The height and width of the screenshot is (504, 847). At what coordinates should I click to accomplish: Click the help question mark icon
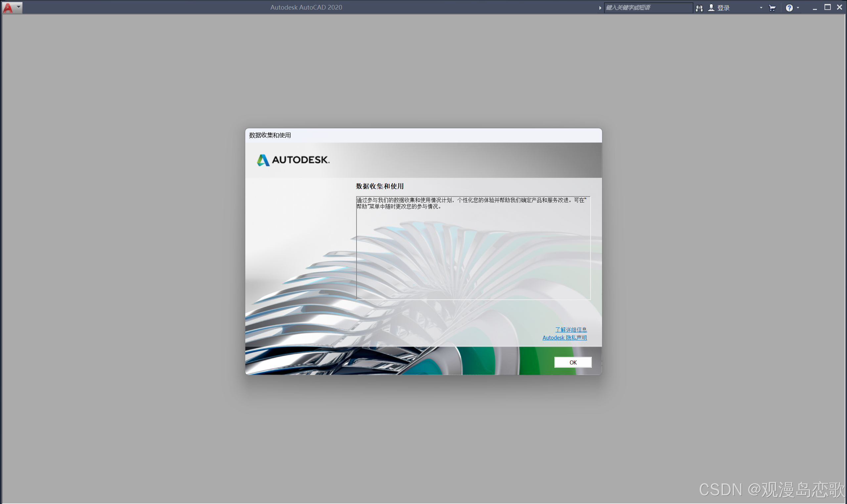(x=789, y=8)
